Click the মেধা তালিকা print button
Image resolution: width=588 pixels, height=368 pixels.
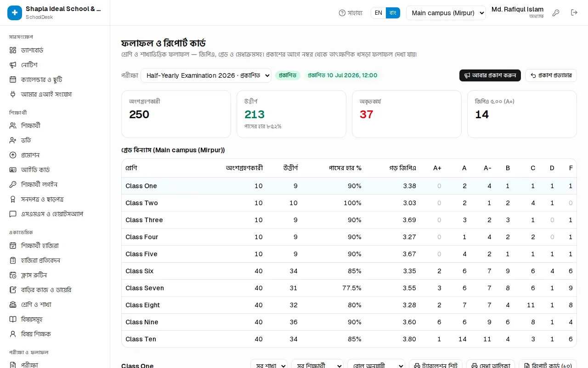point(491,366)
